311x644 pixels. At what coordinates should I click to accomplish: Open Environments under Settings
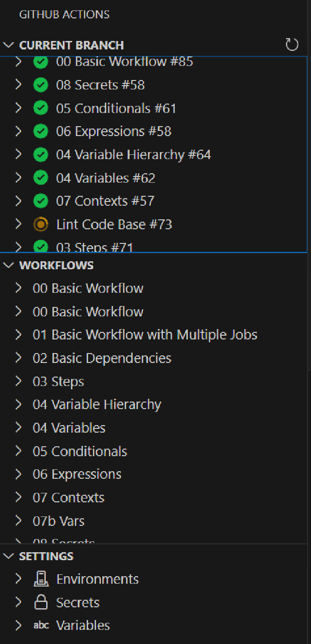98,579
